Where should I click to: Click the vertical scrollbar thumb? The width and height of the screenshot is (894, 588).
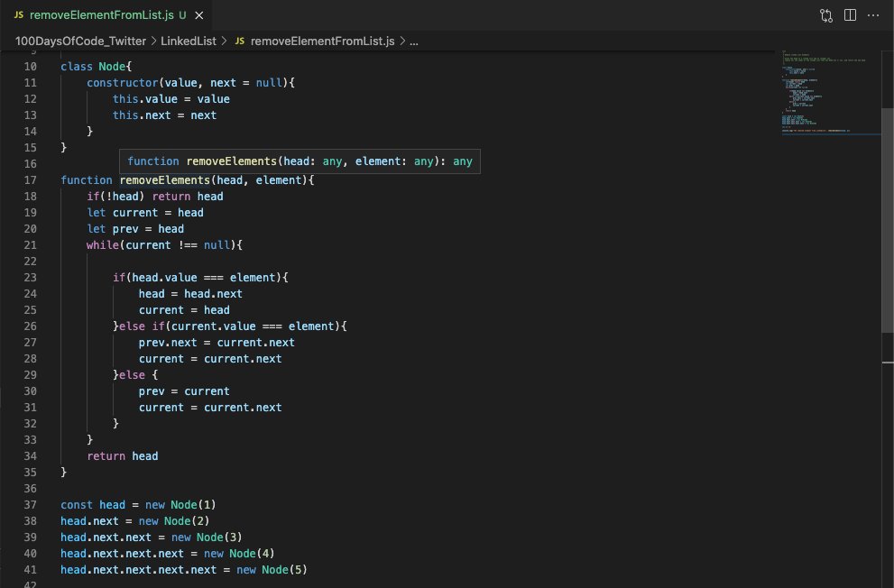(887, 219)
